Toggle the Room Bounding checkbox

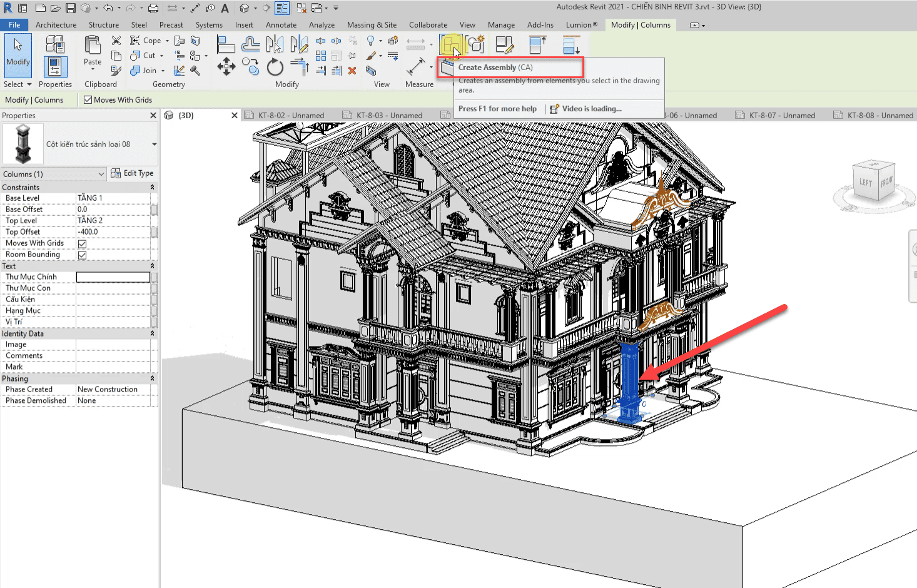tap(82, 255)
